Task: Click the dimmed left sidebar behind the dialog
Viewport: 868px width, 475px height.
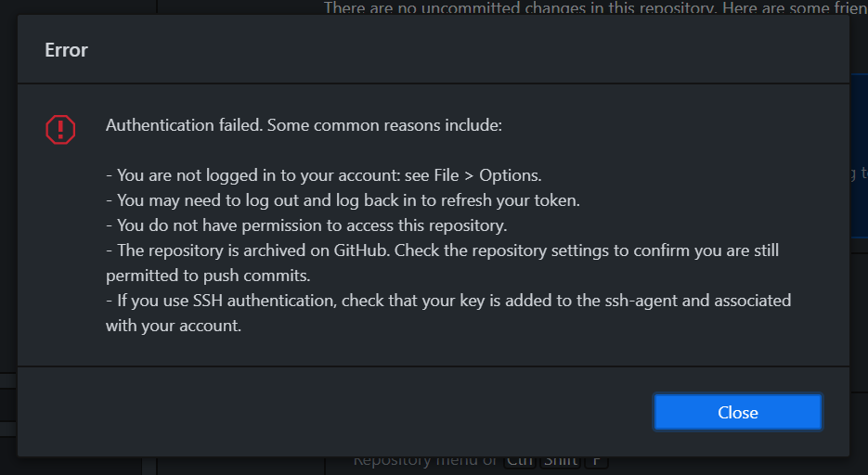Action: (x=7, y=221)
